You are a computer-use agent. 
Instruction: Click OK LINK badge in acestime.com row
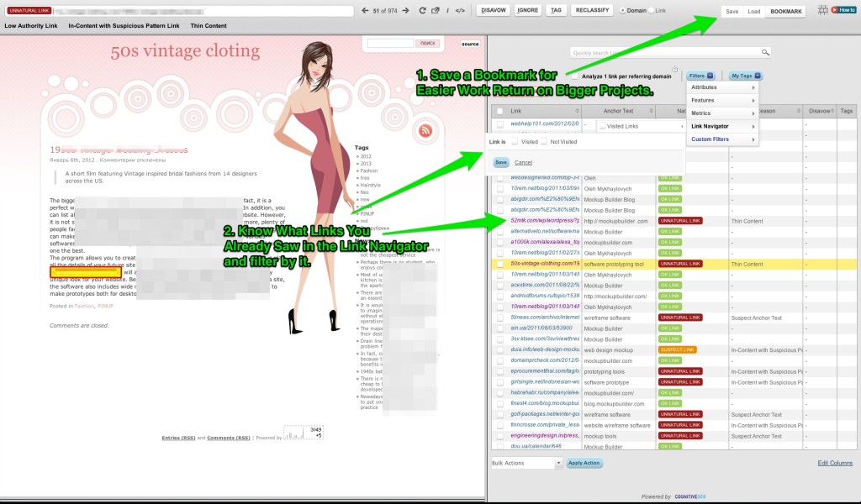[x=670, y=285]
